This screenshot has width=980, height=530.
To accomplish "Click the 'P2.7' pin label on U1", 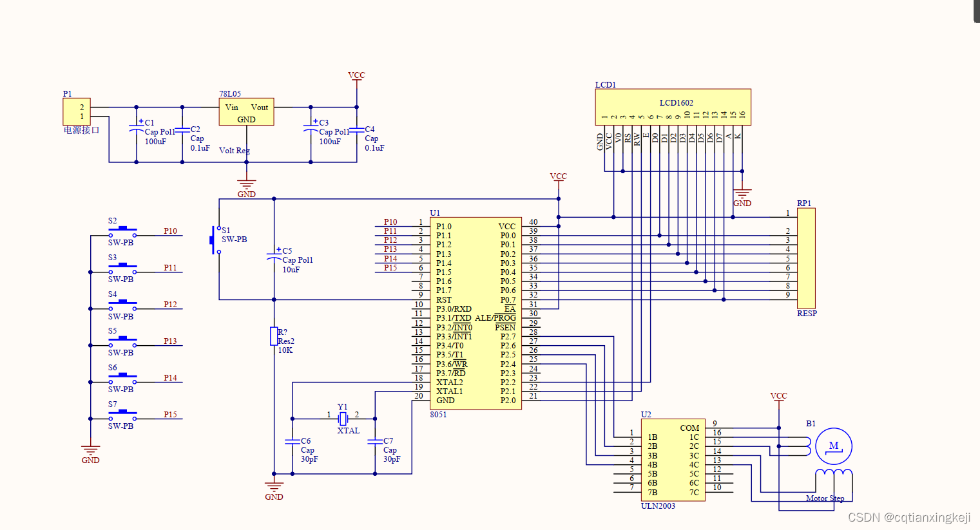I will 508,337.
